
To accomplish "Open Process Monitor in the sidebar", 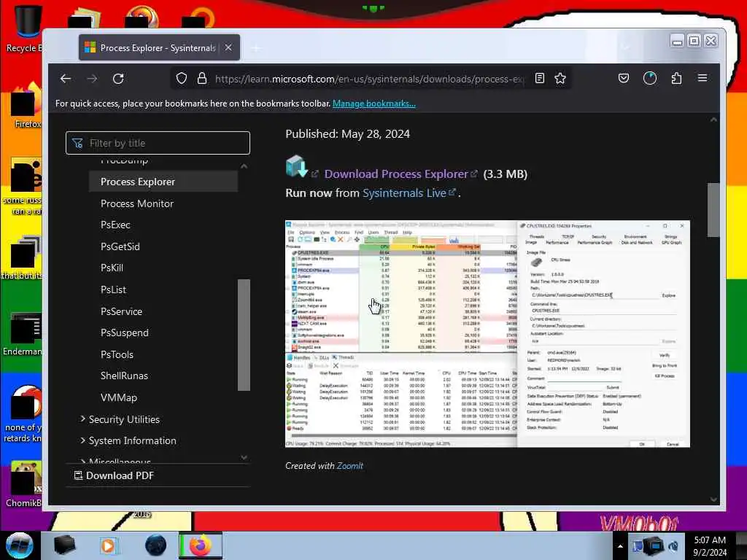I will click(136, 203).
